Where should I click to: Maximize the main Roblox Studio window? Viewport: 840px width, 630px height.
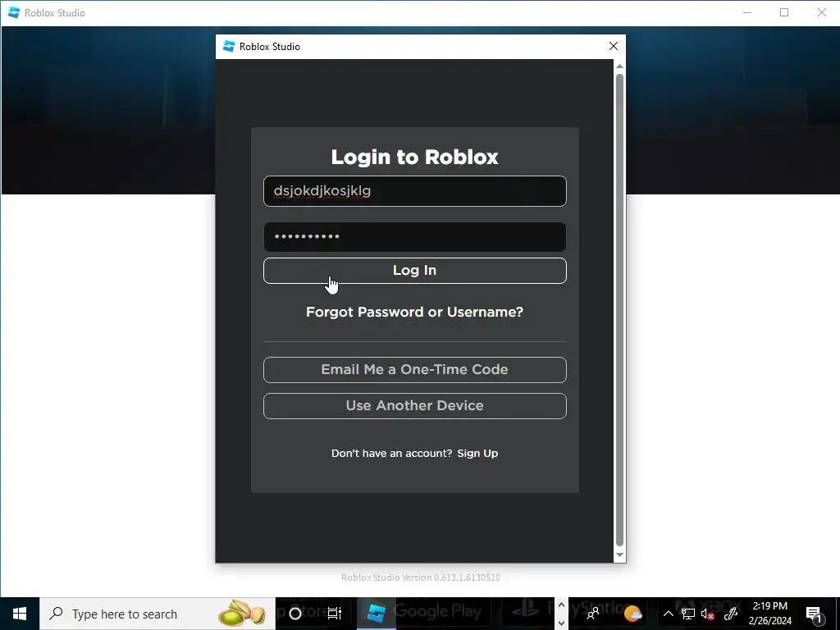[784, 12]
